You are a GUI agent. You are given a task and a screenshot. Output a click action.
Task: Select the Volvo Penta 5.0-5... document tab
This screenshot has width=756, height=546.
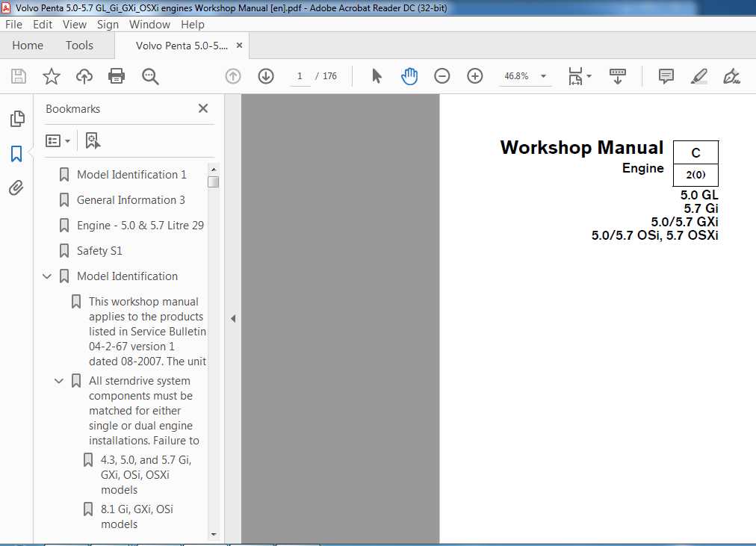[182, 46]
